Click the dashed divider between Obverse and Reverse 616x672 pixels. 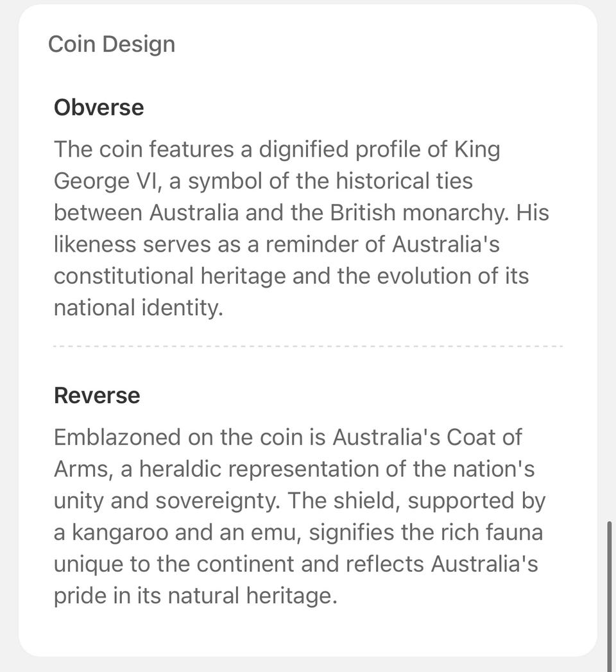point(308,347)
